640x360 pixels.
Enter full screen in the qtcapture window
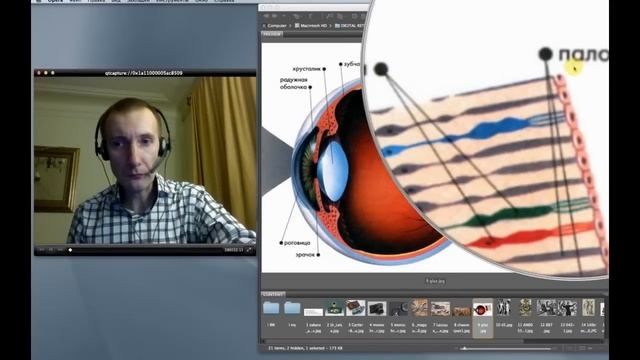[249, 250]
